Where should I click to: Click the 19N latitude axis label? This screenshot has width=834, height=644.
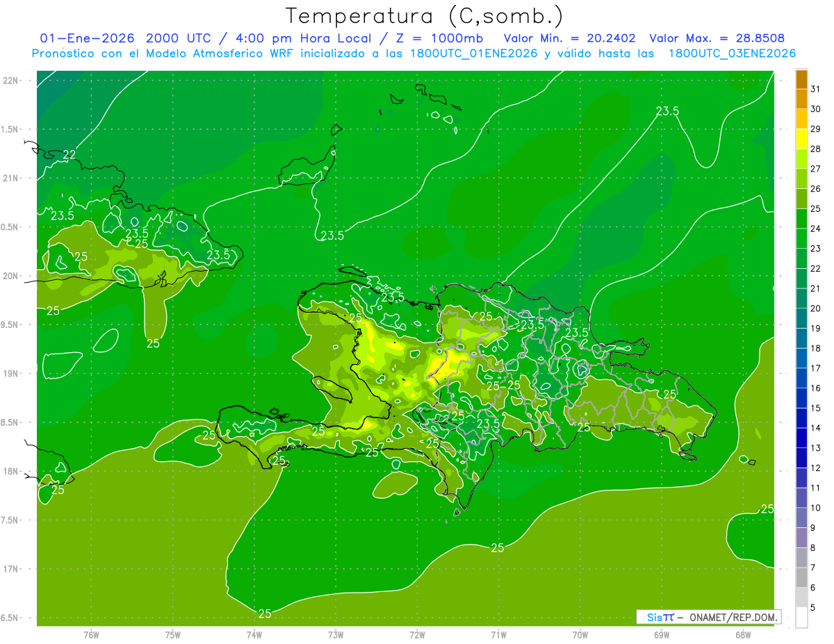[11, 374]
